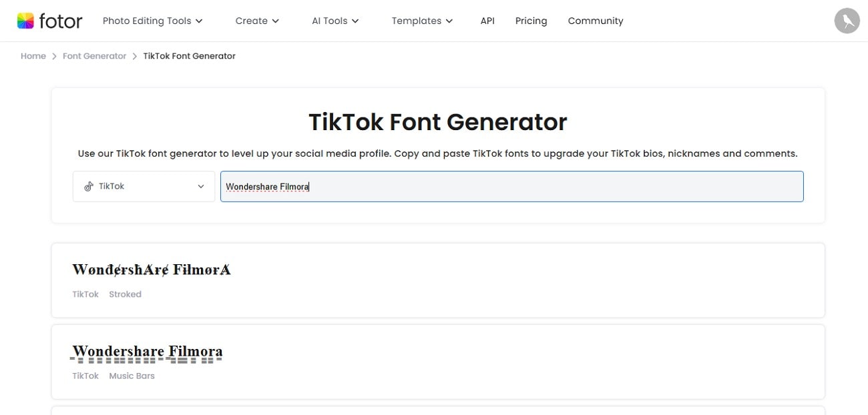Screen dimensions: 868x415
Task: Open the AI Tools menu
Action: pyautogui.click(x=335, y=21)
